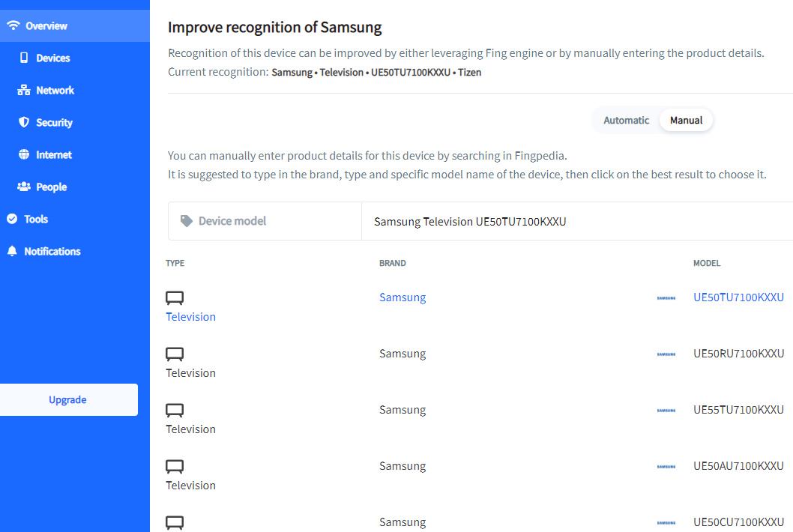Click the People group icon
The height and width of the screenshot is (532, 793).
point(24,187)
